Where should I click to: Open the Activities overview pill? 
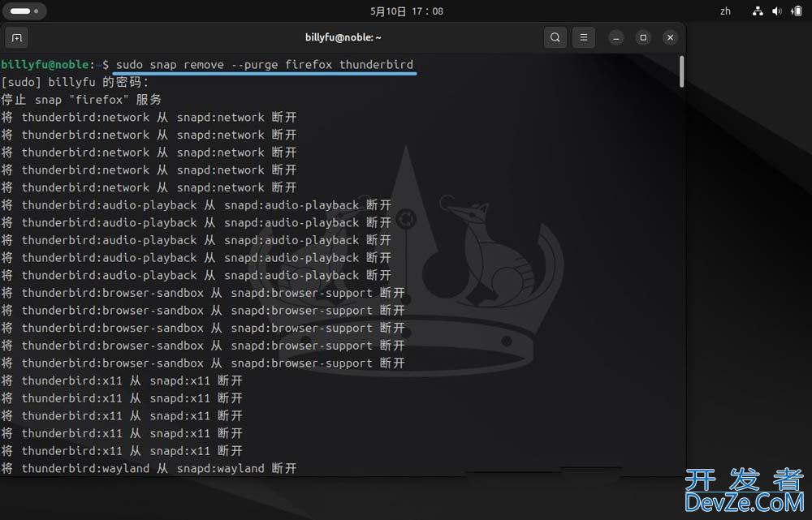tap(25, 11)
